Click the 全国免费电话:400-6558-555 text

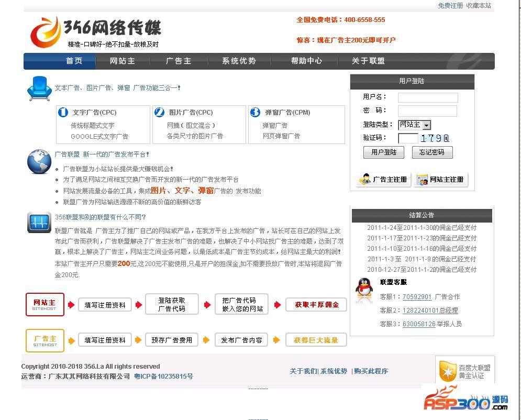point(341,19)
